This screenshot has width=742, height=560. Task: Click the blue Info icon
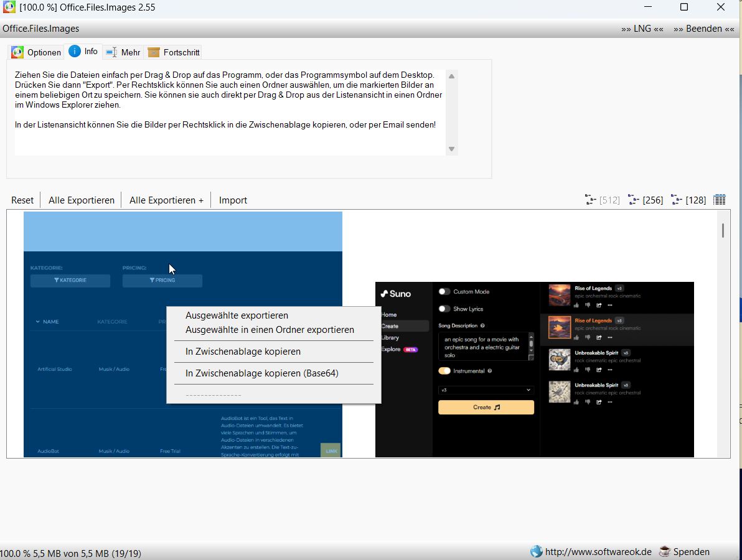(x=75, y=51)
